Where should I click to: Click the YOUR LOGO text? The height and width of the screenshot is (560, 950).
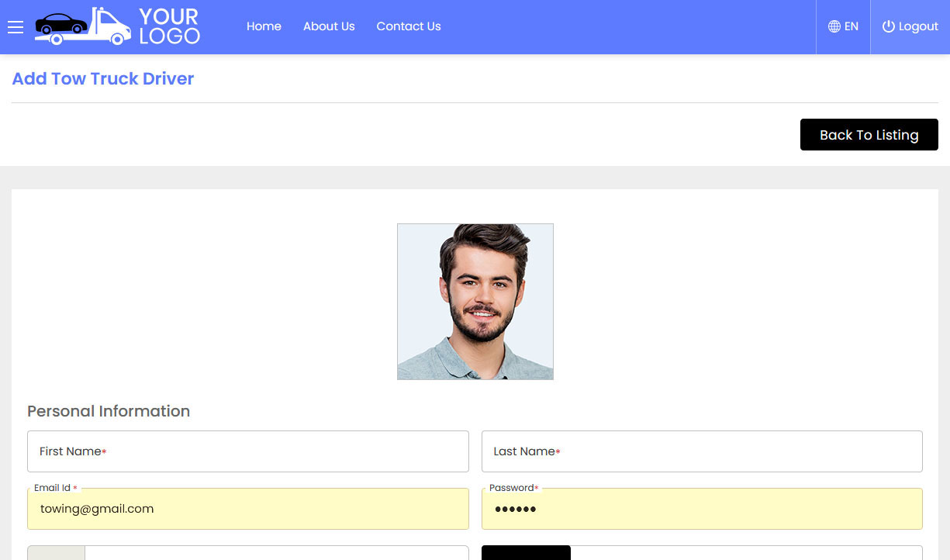pyautogui.click(x=170, y=26)
